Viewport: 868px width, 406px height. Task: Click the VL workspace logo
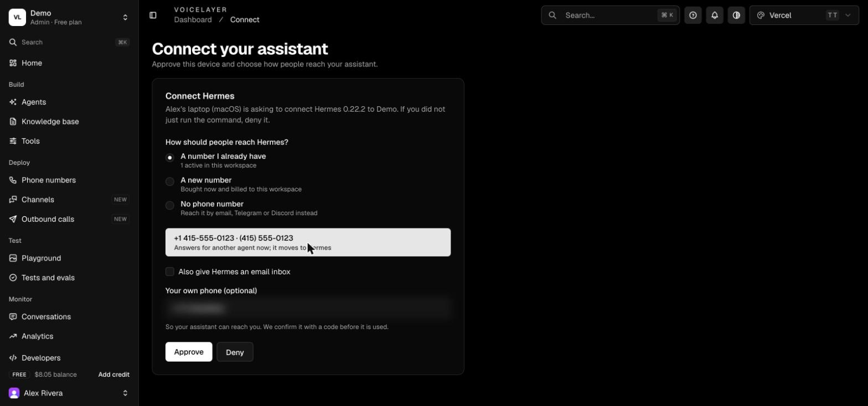pyautogui.click(x=17, y=17)
